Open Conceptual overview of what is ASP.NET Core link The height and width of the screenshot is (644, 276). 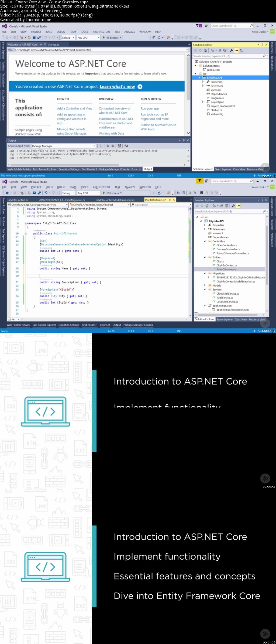115,111
